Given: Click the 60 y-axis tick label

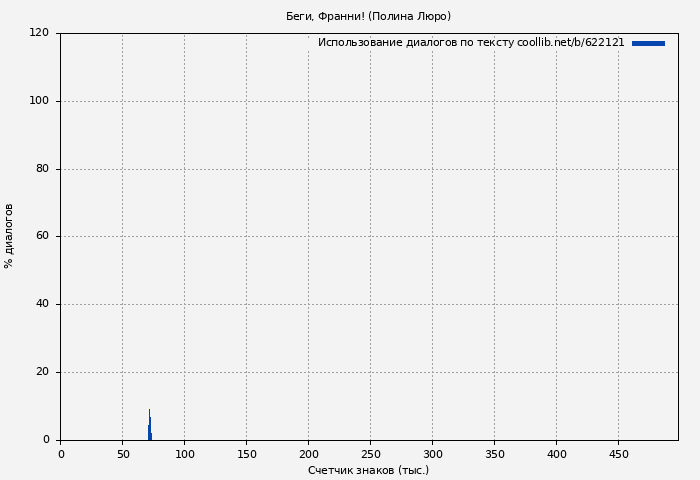Looking at the screenshot, I should (42, 237).
